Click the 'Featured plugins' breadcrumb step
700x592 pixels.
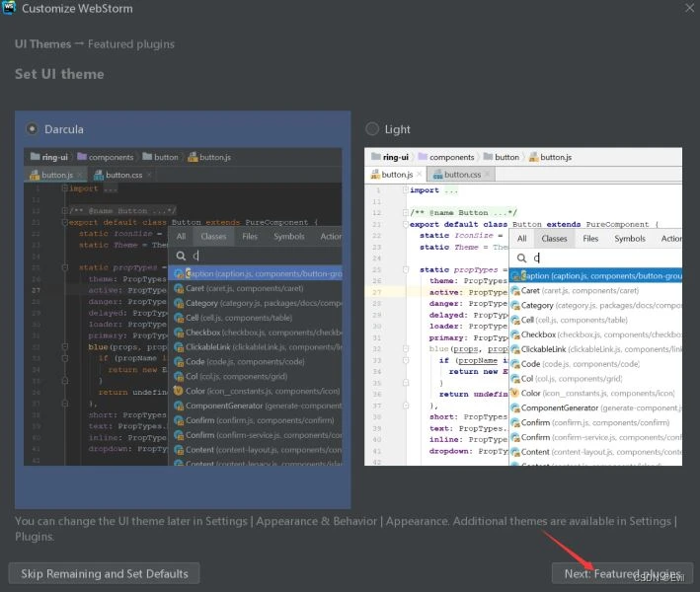point(131,44)
